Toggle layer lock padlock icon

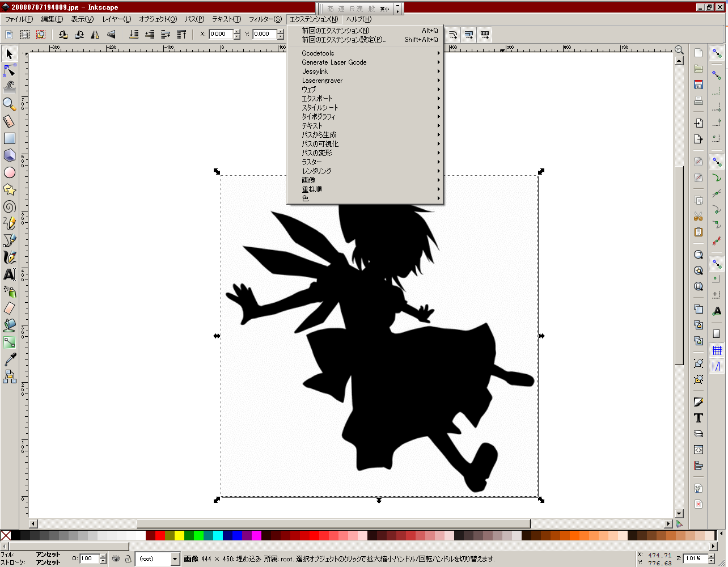coord(128,558)
